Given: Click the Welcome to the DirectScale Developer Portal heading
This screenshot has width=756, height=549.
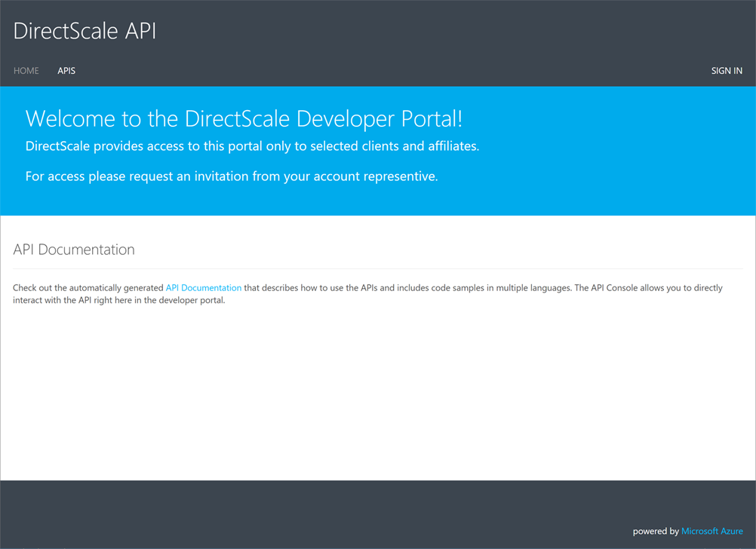Looking at the screenshot, I should [243, 118].
